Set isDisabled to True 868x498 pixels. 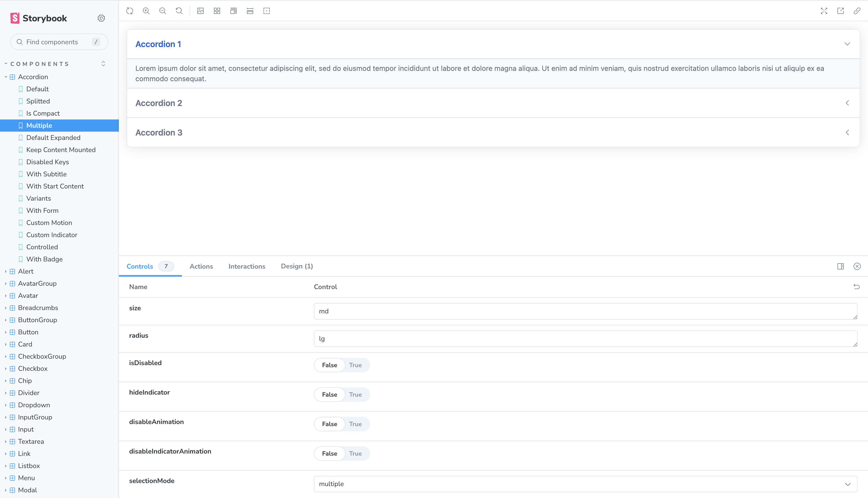coord(355,365)
